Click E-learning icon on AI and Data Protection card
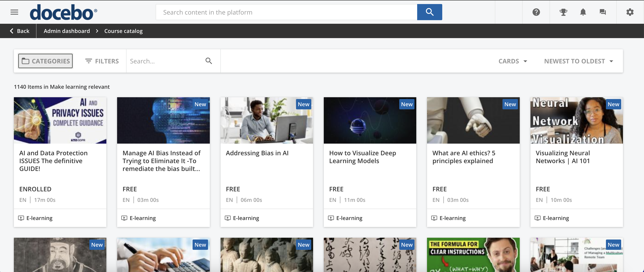Screen dimensions: 644x272 point(21,218)
